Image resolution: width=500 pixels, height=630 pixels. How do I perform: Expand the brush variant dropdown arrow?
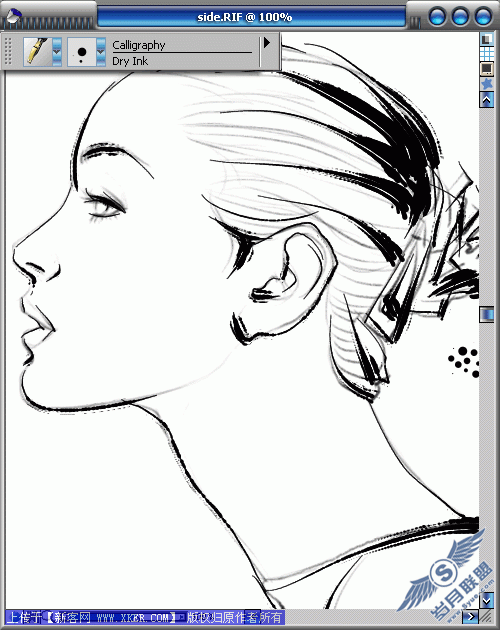point(101,52)
